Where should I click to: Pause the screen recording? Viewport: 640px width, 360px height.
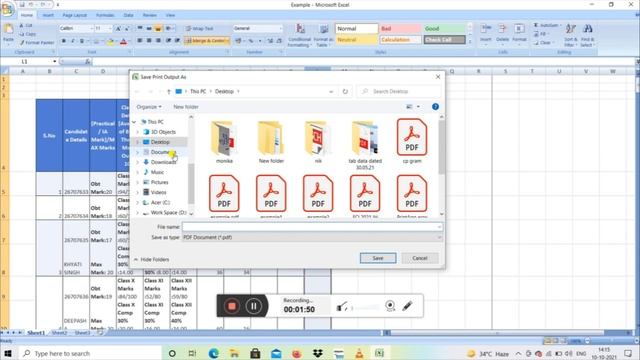253,306
